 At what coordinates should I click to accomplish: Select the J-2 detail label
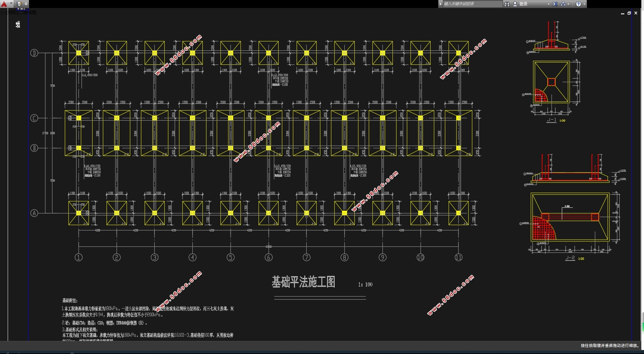coord(570,258)
